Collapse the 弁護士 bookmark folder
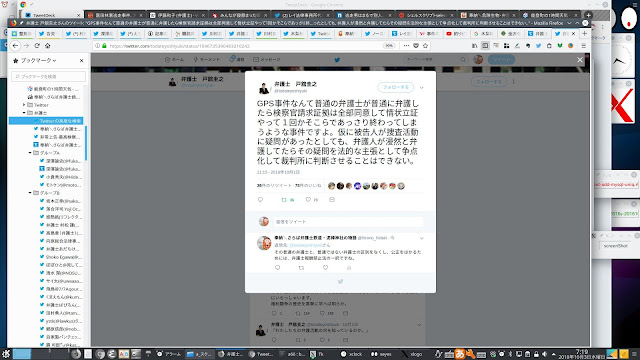Screen dimensions: 640x360 click(x=24, y=113)
